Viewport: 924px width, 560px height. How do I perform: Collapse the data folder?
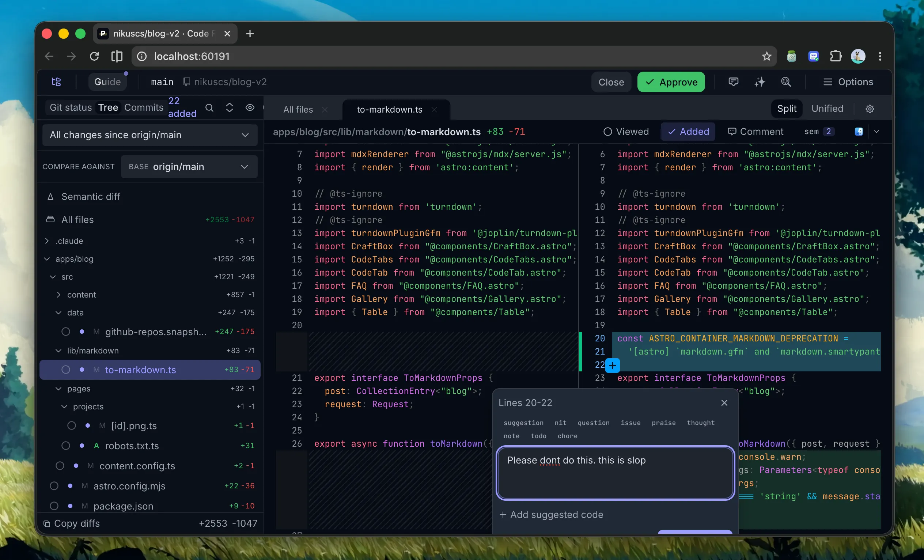click(58, 313)
